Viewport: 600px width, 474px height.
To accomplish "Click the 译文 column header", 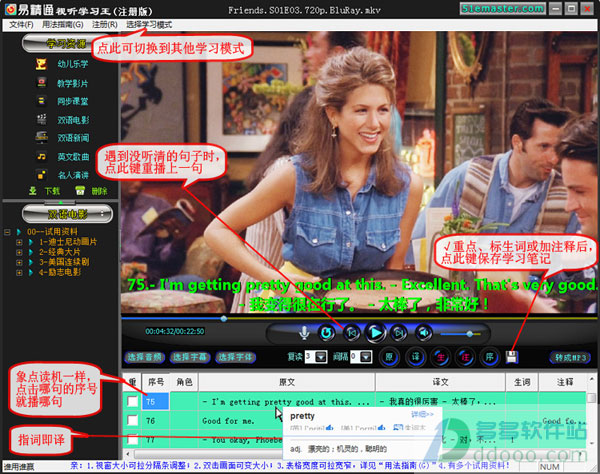I will point(440,382).
